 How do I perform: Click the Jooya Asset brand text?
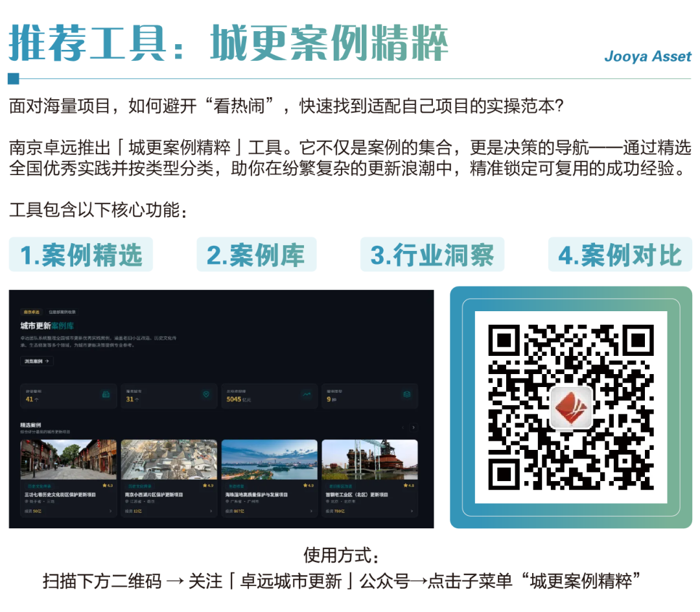(x=647, y=56)
